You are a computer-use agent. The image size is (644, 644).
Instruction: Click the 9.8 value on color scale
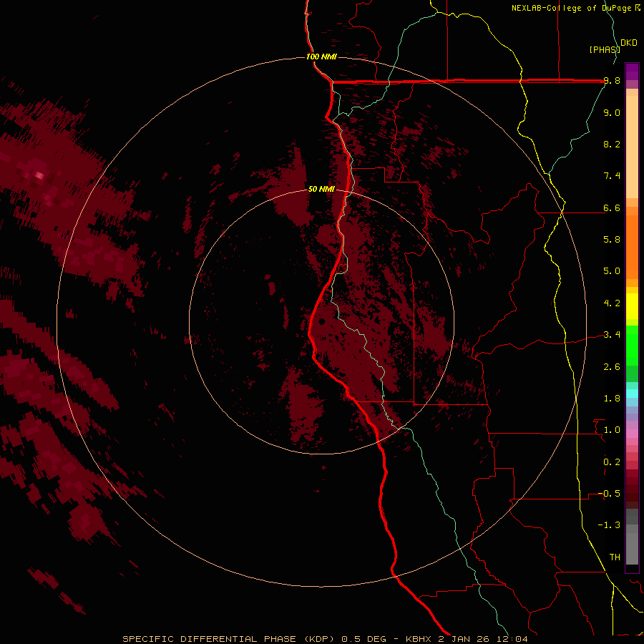click(x=612, y=81)
